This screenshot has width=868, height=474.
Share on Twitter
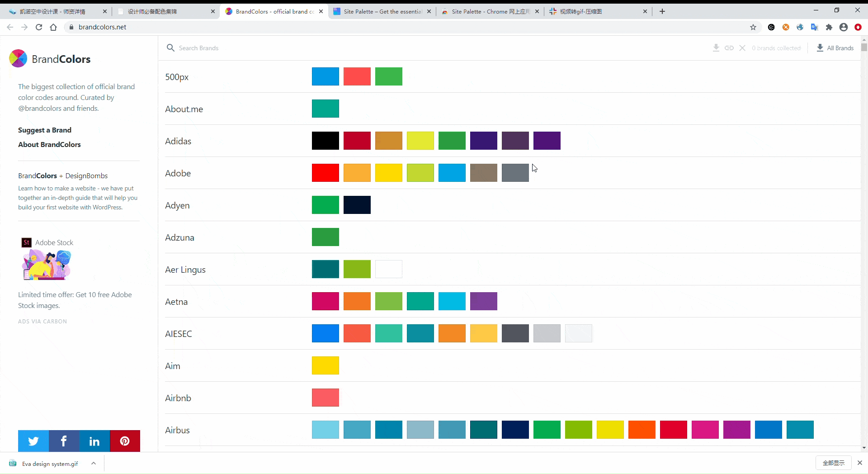(x=33, y=441)
